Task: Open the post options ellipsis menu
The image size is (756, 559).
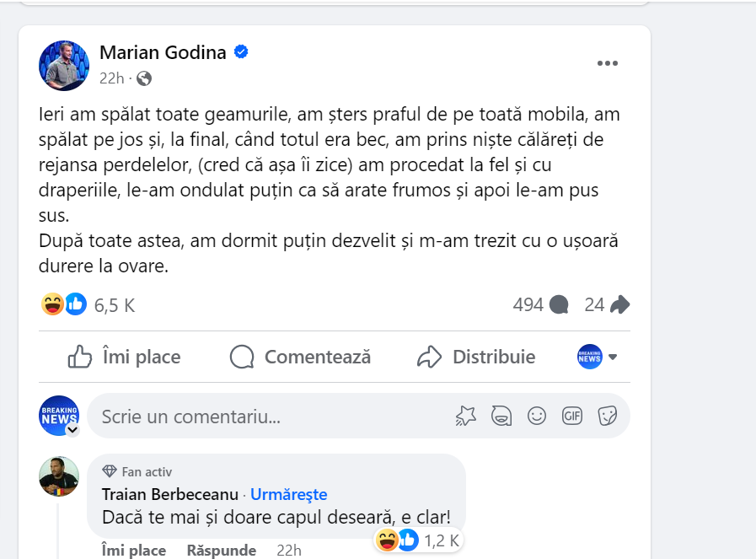Action: (609, 62)
